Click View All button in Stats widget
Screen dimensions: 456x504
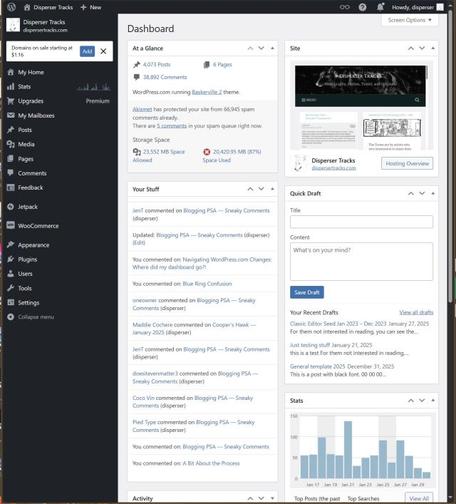click(419, 498)
